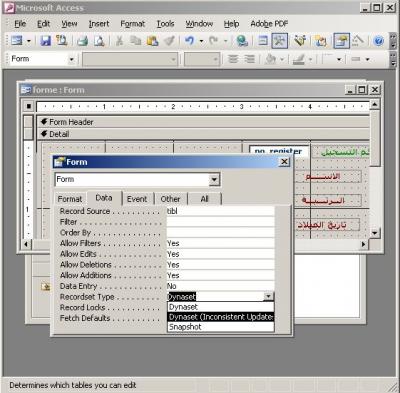The width and height of the screenshot is (400, 393).
Task: Expand the Form object selector combo
Action: [214, 180]
